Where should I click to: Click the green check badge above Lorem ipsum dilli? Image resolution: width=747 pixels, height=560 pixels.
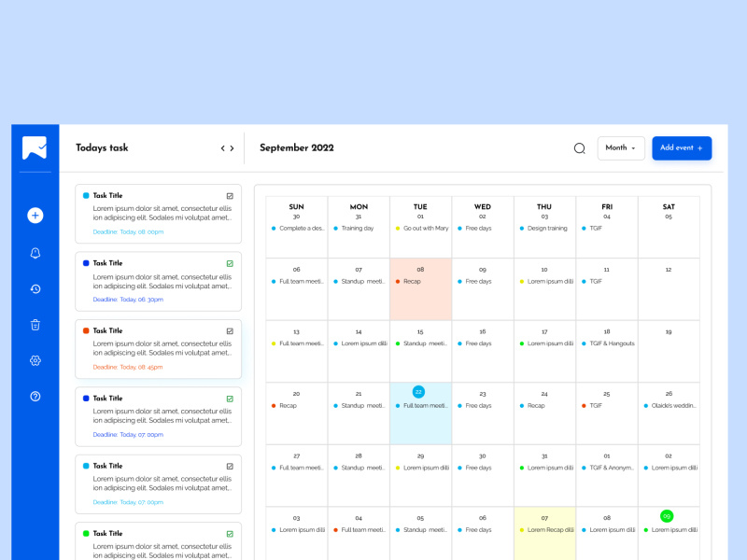pos(667,515)
